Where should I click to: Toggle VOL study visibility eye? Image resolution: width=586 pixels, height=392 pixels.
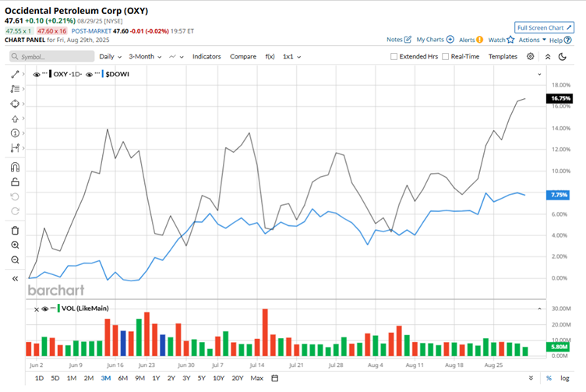coord(45,309)
